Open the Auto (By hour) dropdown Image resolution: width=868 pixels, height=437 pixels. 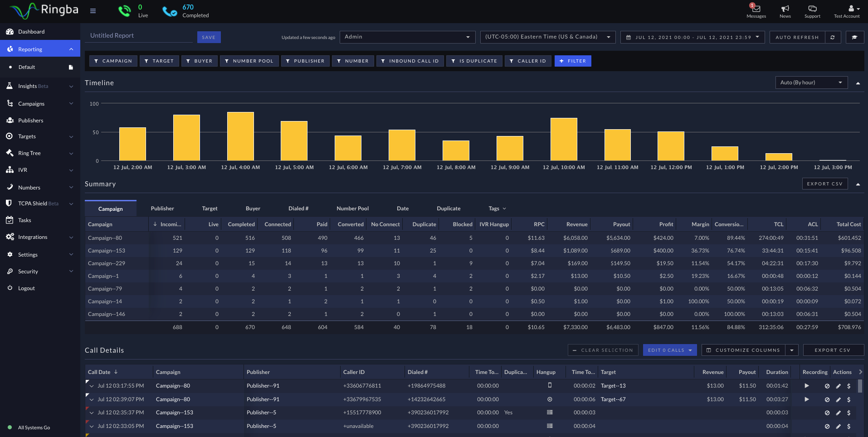click(x=811, y=83)
